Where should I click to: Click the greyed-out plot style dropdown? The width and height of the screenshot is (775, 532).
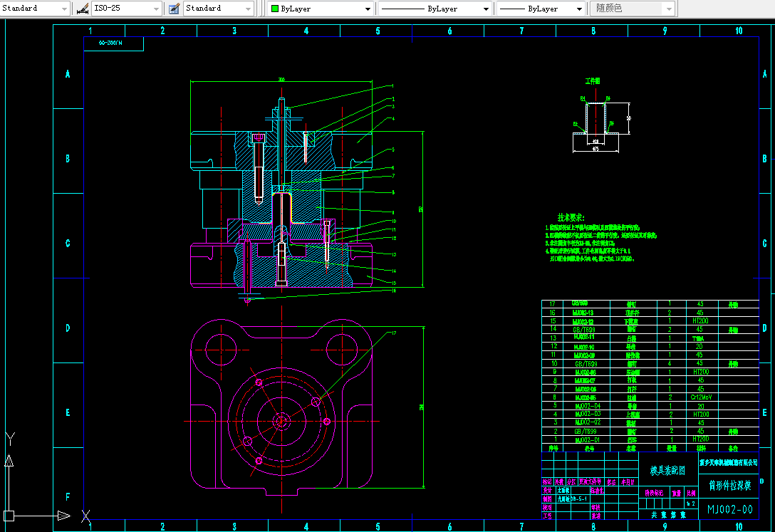click(x=633, y=9)
